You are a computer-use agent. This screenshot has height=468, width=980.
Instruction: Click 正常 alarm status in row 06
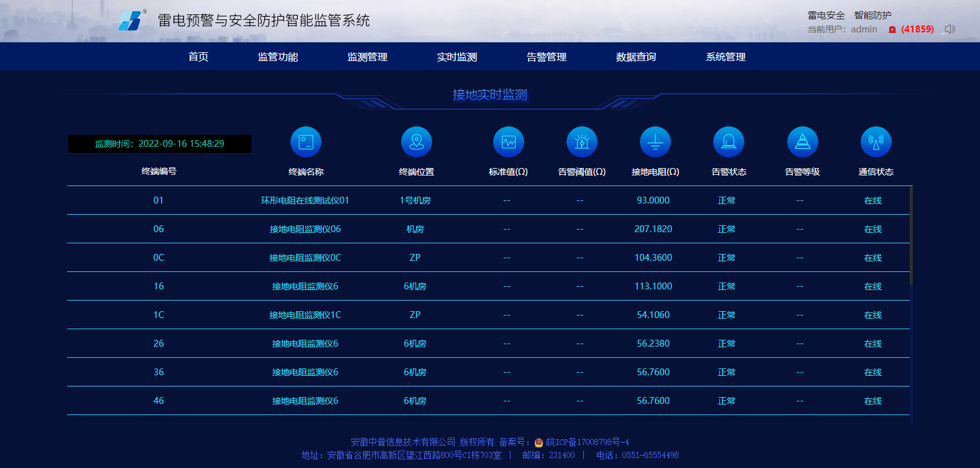pyautogui.click(x=726, y=229)
